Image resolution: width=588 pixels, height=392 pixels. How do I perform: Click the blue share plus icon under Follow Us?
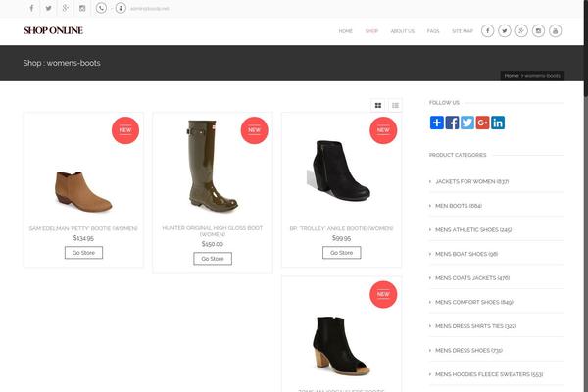click(x=437, y=122)
